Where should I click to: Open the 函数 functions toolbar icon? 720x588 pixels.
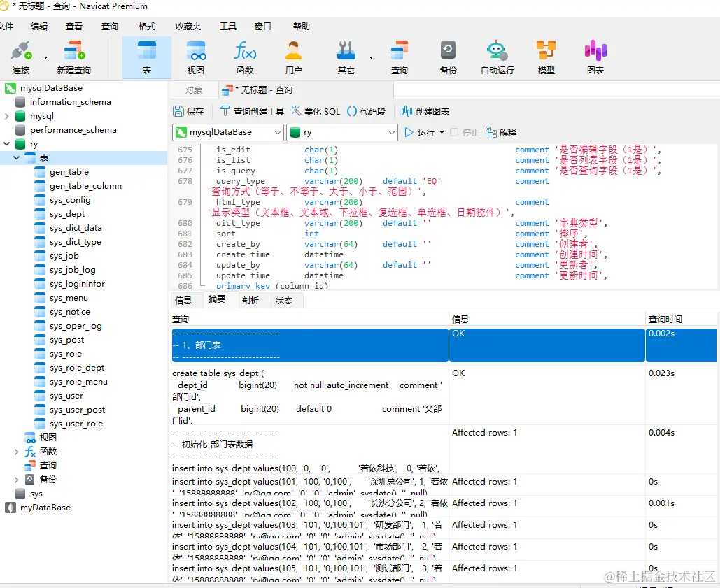pos(245,57)
